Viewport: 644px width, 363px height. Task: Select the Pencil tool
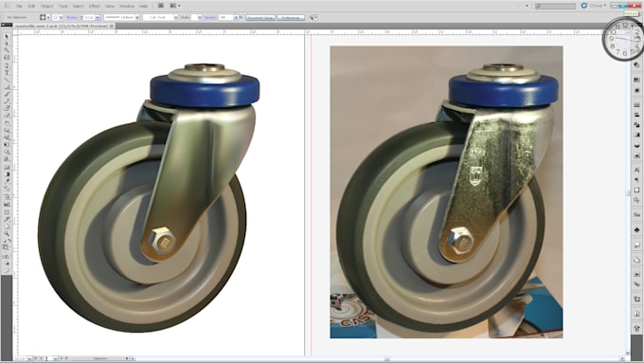(x=7, y=100)
